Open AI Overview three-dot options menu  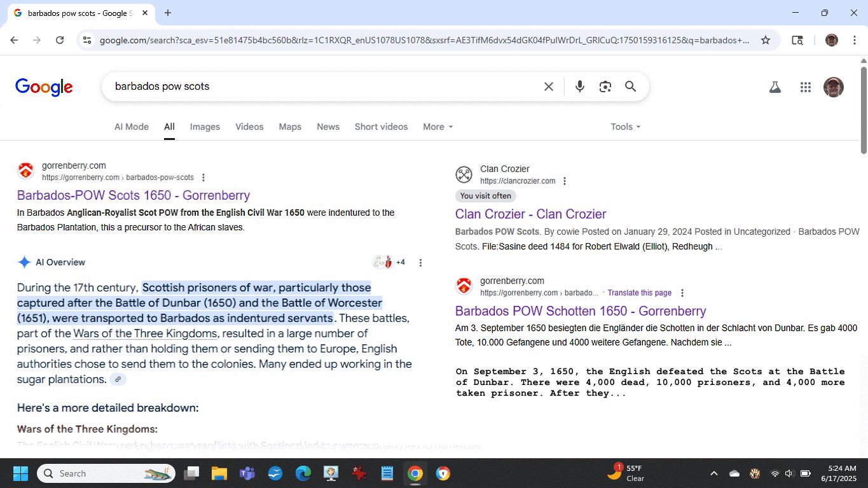tap(420, 262)
